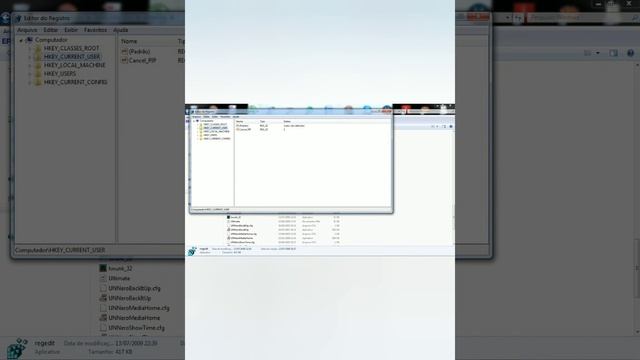640x360 pixels.
Task: Select large dimmed HKEY_USERS tree key
Action: pyautogui.click(x=60, y=73)
